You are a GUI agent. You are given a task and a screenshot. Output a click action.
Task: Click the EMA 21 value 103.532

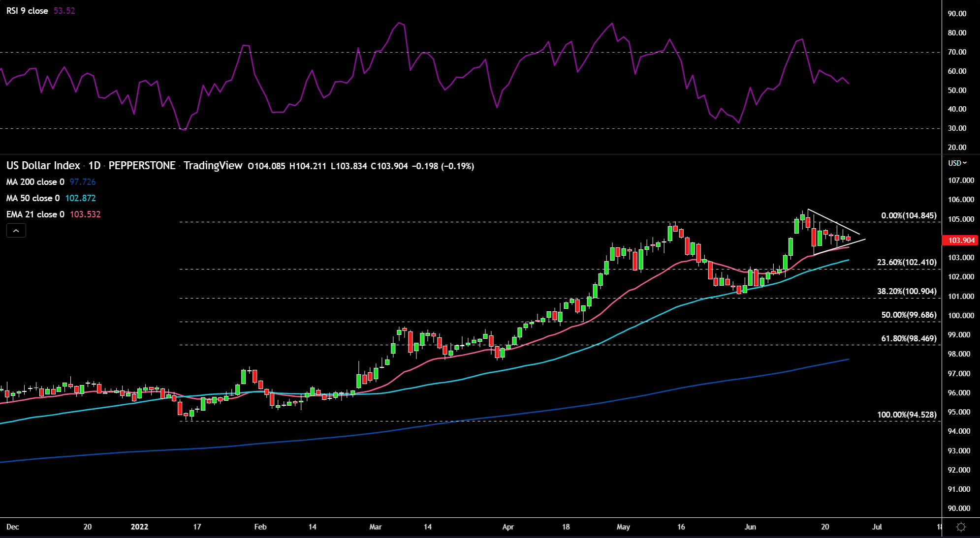85,214
